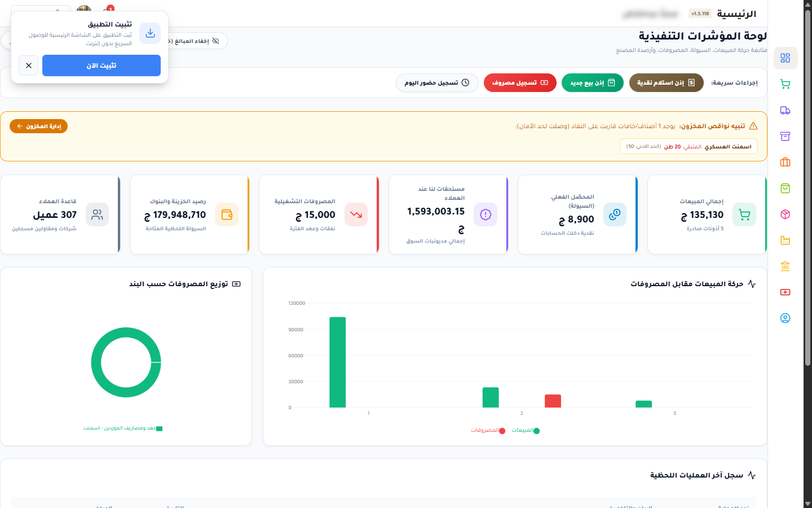Open the green shopping cart sidebar icon
812x508 pixels.
click(785, 84)
